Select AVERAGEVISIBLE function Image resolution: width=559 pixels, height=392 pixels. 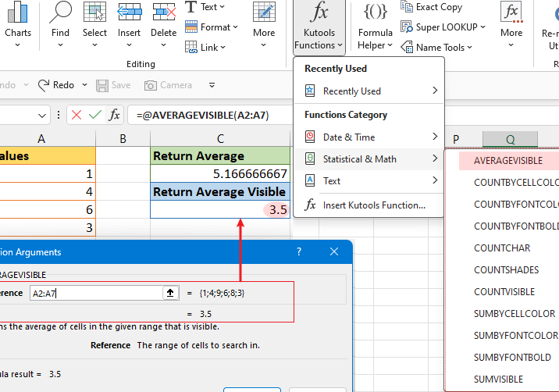tap(509, 161)
